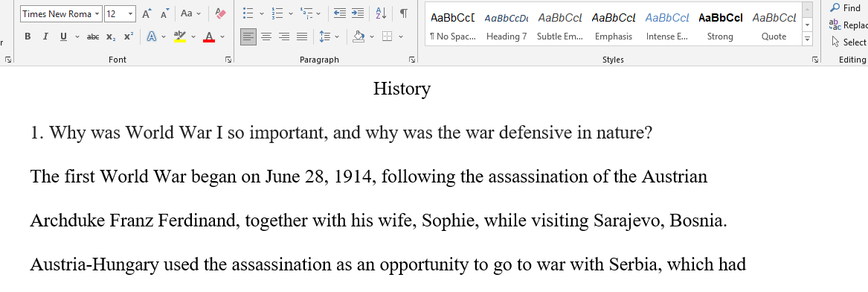Decrease the font size with Shrink Font
This screenshot has width=868, height=292.
165,14
